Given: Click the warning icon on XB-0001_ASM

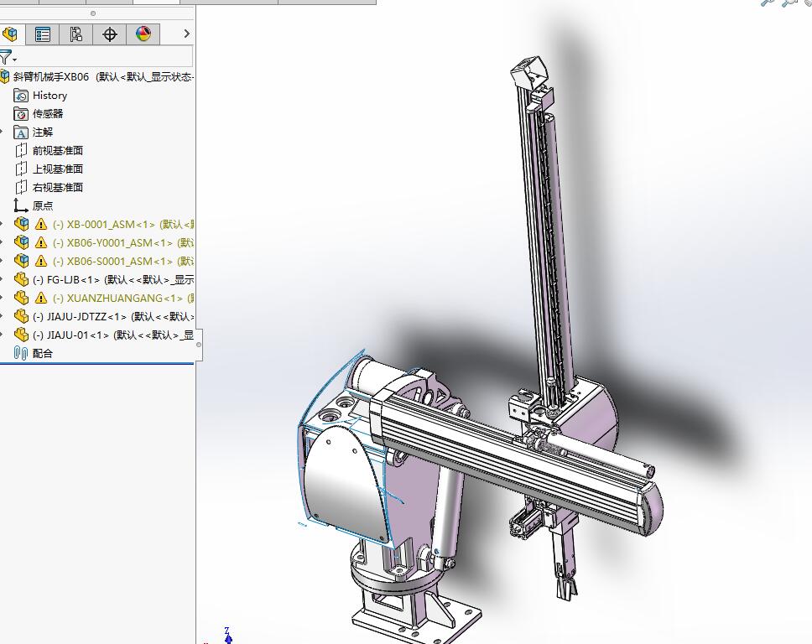Looking at the screenshot, I should click(x=40, y=224).
